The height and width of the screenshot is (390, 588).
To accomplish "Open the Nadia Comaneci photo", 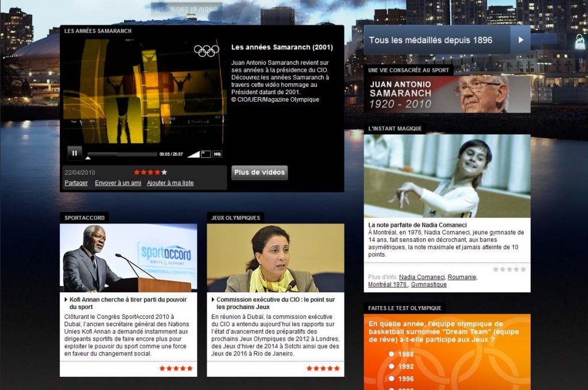I will coord(447,176).
